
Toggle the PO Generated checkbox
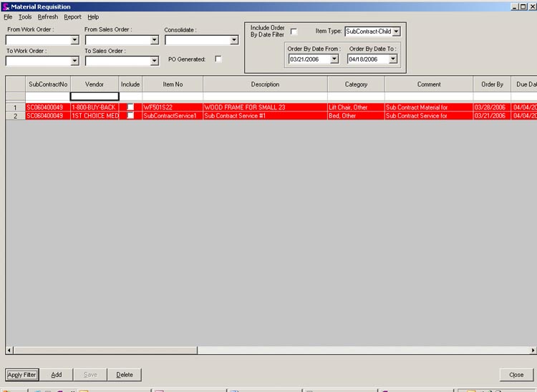point(218,59)
